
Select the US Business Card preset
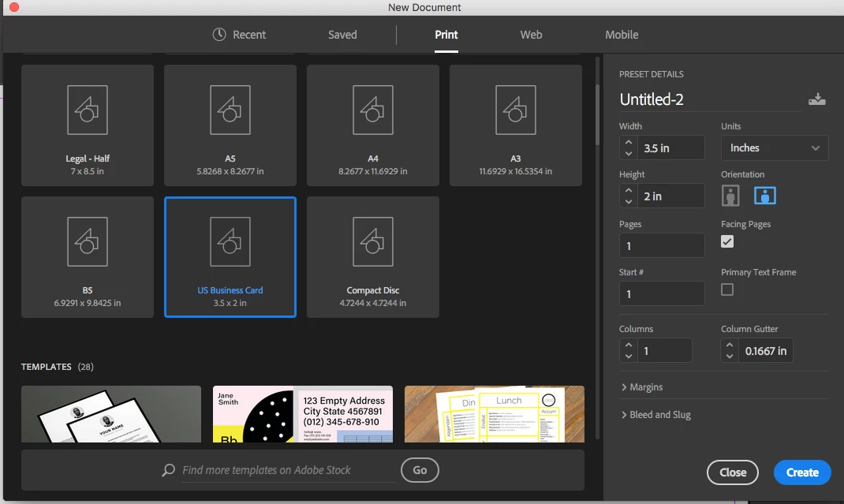click(x=230, y=257)
